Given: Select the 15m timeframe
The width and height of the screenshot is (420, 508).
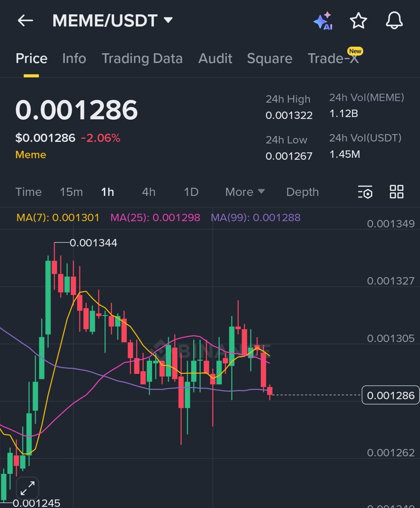Looking at the screenshot, I should 71,192.
